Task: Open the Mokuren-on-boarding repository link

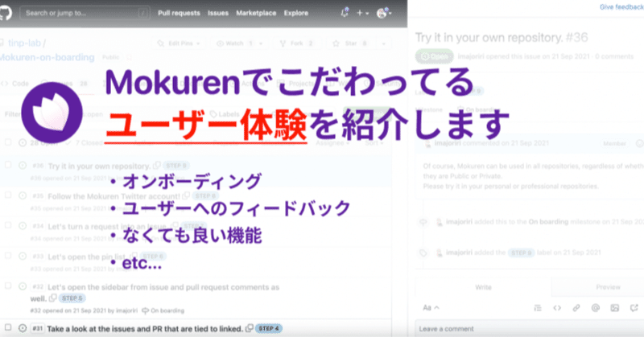Action: [x=47, y=57]
